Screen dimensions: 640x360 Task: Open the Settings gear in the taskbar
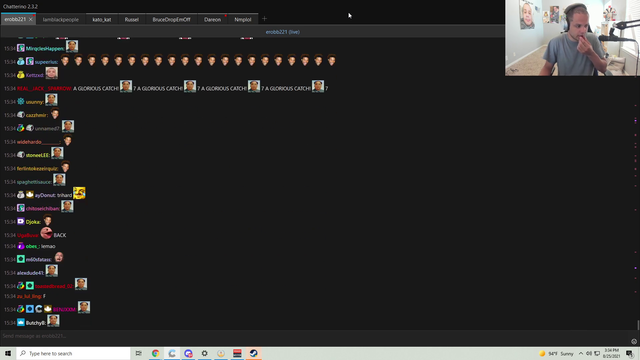coord(204,353)
